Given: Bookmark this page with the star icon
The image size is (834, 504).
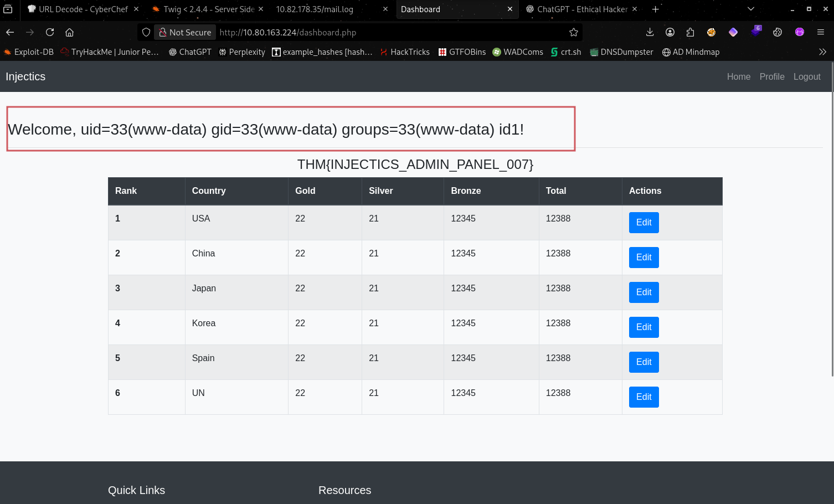Looking at the screenshot, I should click(x=574, y=32).
